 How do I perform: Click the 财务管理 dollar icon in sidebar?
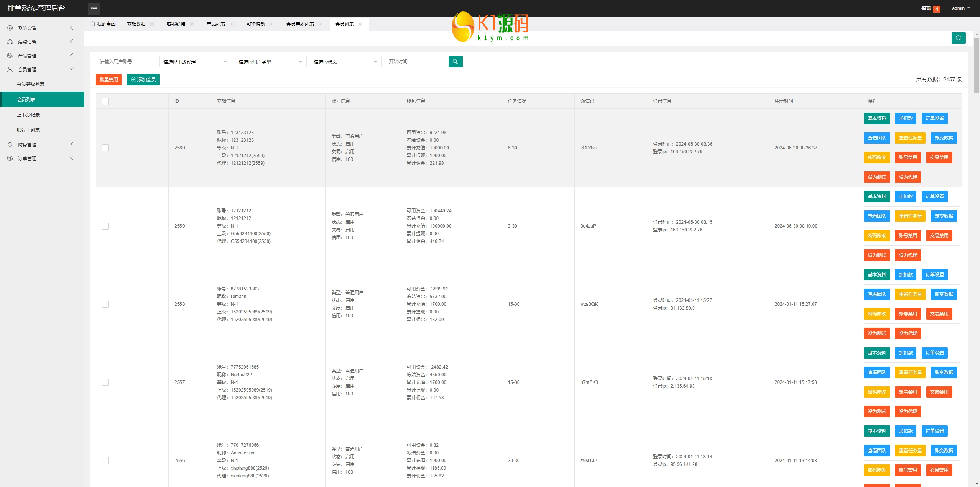[10, 144]
